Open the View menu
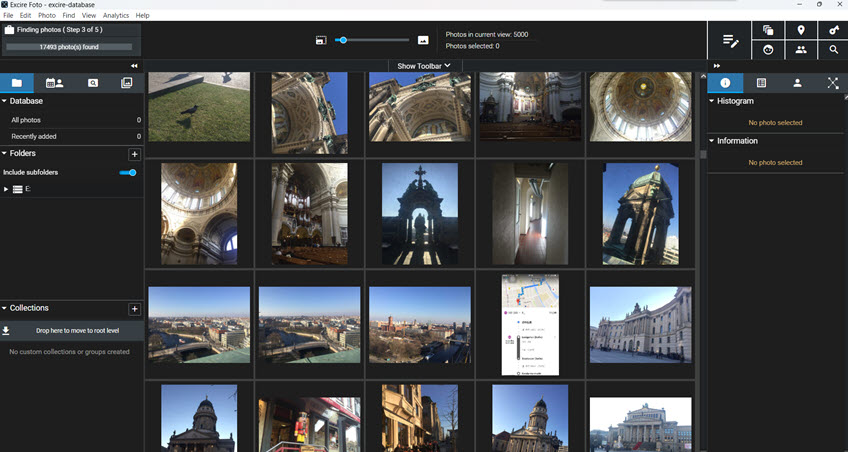This screenshot has width=850, height=452. click(x=89, y=15)
